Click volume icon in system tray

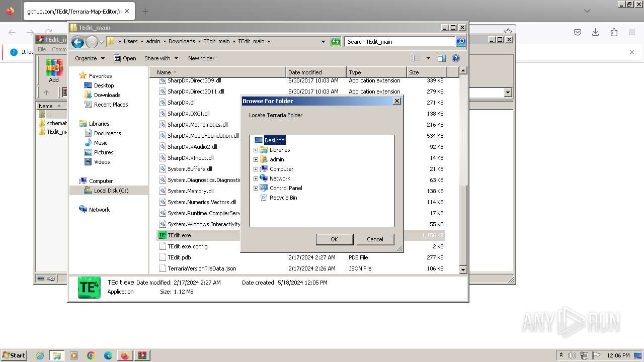572,355
